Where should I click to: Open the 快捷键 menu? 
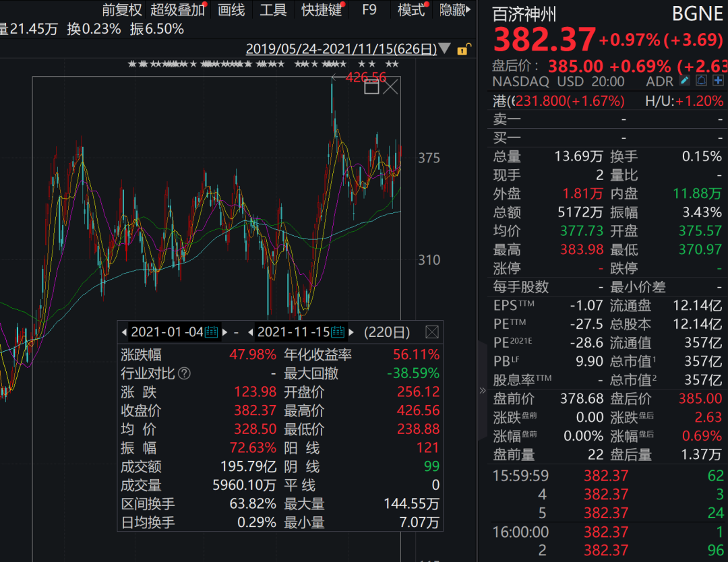pos(322,10)
